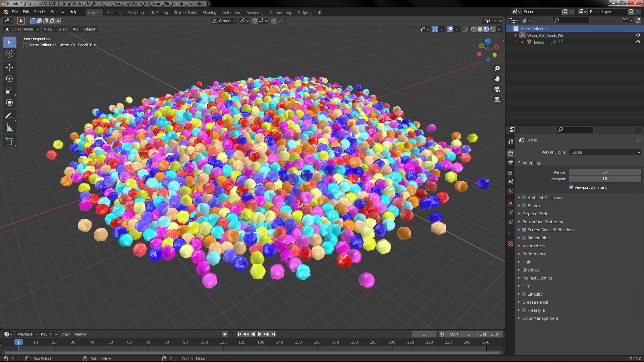Image resolution: width=644 pixels, height=362 pixels.
Task: Click timeline frame 100 marker
Action: click(204, 342)
